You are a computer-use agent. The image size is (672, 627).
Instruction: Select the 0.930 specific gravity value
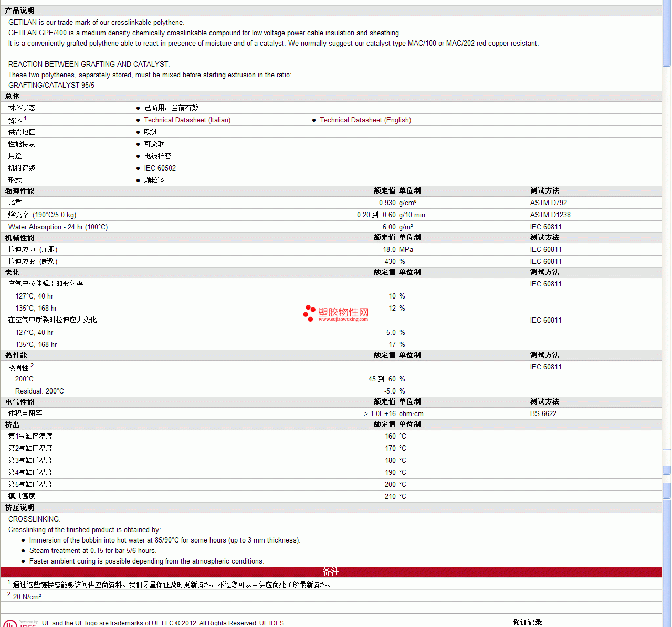coord(387,203)
